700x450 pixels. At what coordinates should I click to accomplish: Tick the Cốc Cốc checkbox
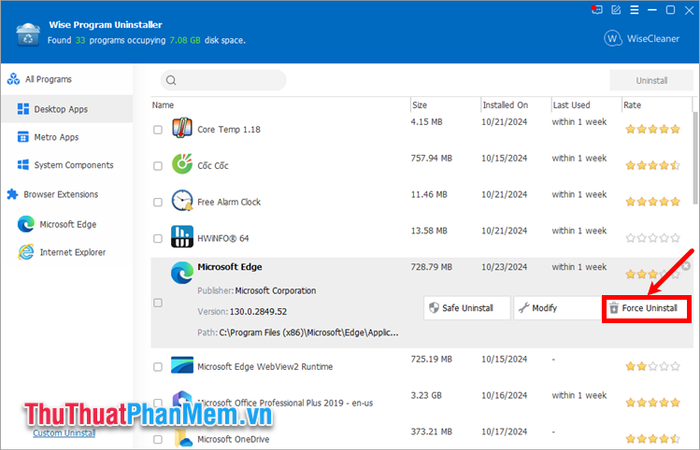pos(158,166)
